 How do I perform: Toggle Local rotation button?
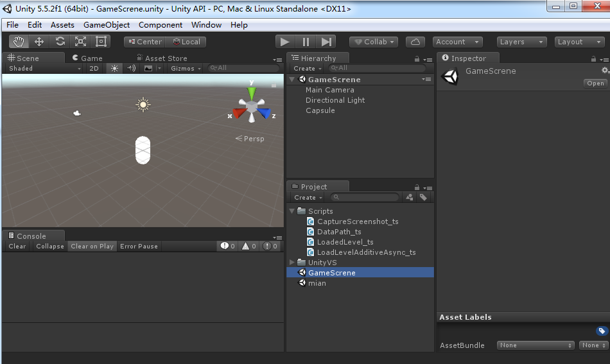(186, 42)
